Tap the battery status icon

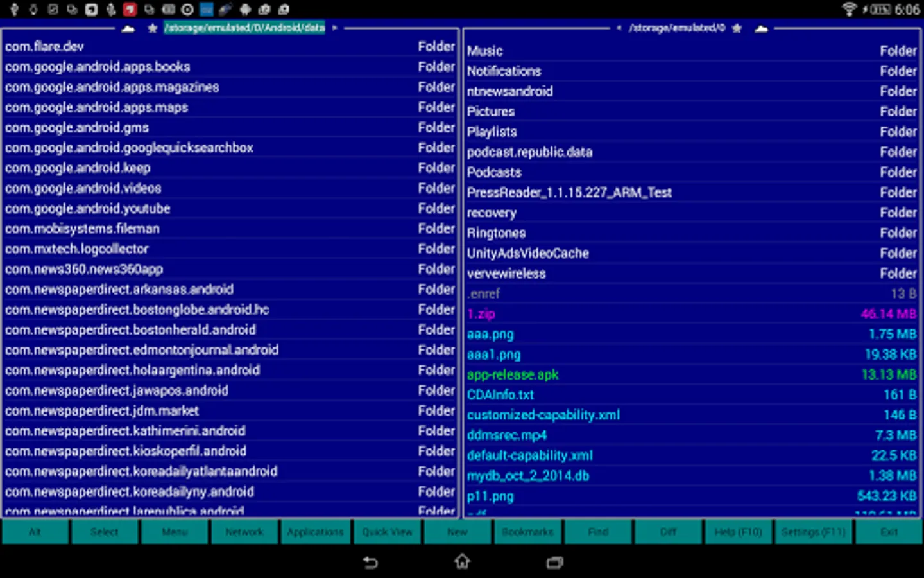(882, 10)
